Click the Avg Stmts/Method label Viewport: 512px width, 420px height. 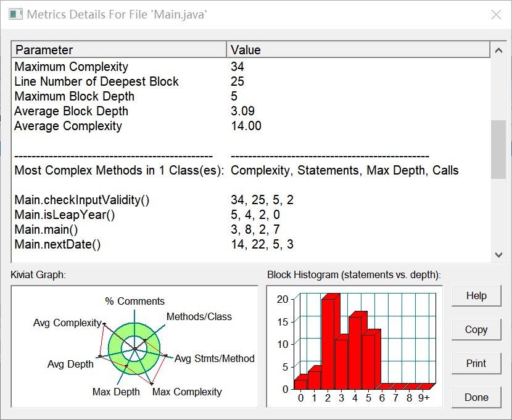click(x=215, y=358)
